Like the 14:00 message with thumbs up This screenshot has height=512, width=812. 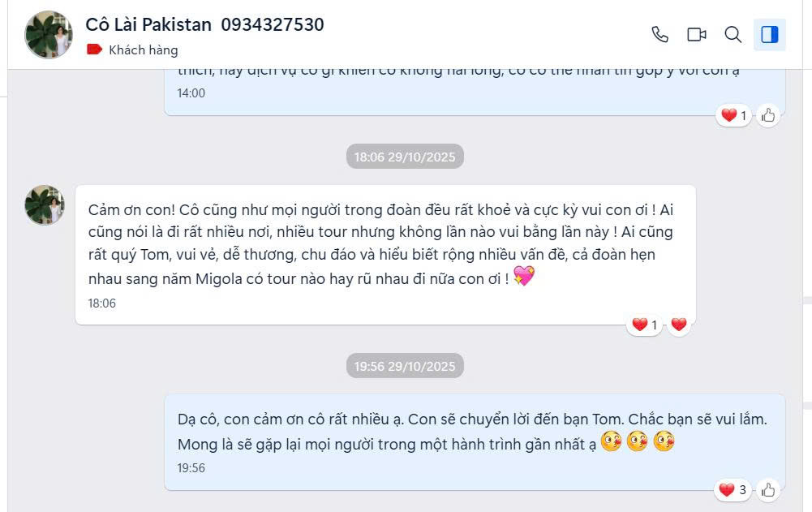768,115
